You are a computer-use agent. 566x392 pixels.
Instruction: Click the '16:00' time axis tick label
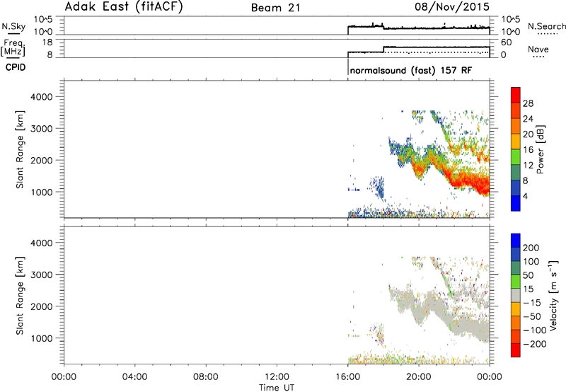347,377
